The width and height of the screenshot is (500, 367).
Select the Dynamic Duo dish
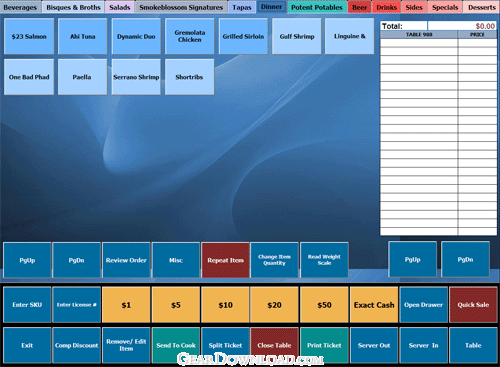(136, 36)
